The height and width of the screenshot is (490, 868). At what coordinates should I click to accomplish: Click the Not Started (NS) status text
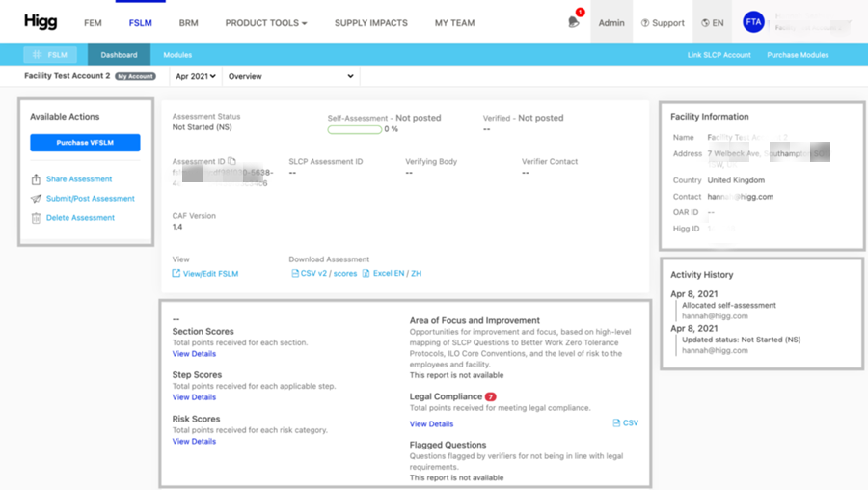[203, 127]
